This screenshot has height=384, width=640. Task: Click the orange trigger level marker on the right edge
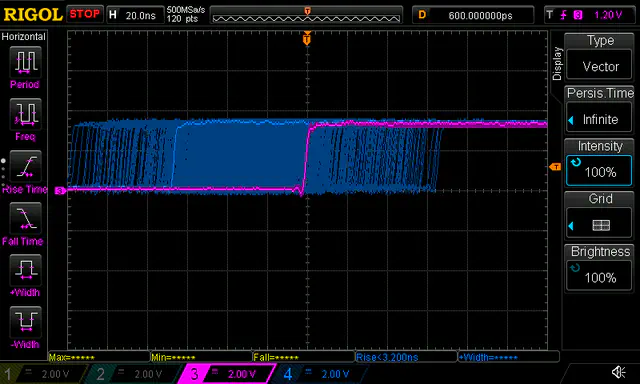pyautogui.click(x=555, y=166)
